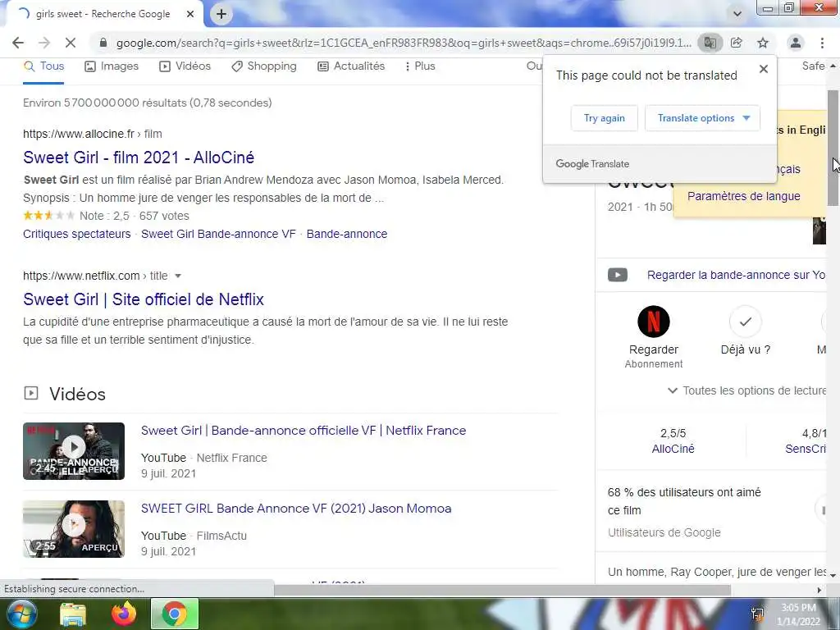Image resolution: width=840 pixels, height=630 pixels.
Task: Open SWEET GIRL Bande Annonce VF (2021) video link
Action: [x=296, y=509]
